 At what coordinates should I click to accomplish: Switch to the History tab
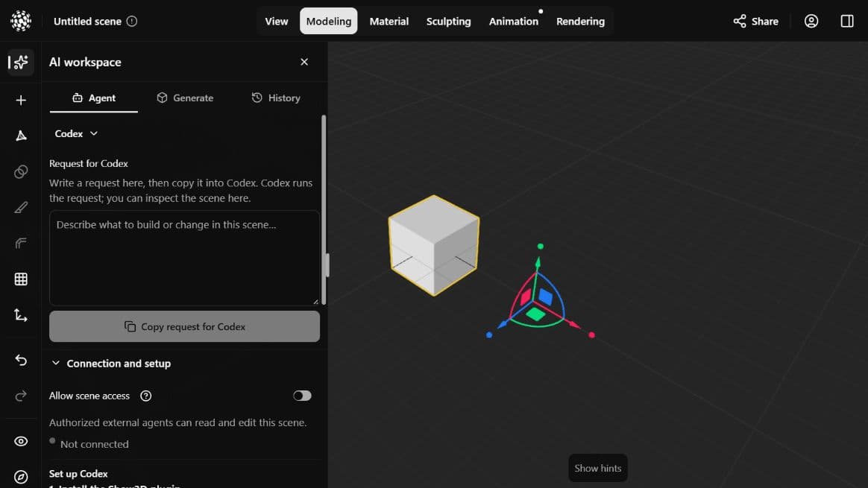tap(276, 98)
